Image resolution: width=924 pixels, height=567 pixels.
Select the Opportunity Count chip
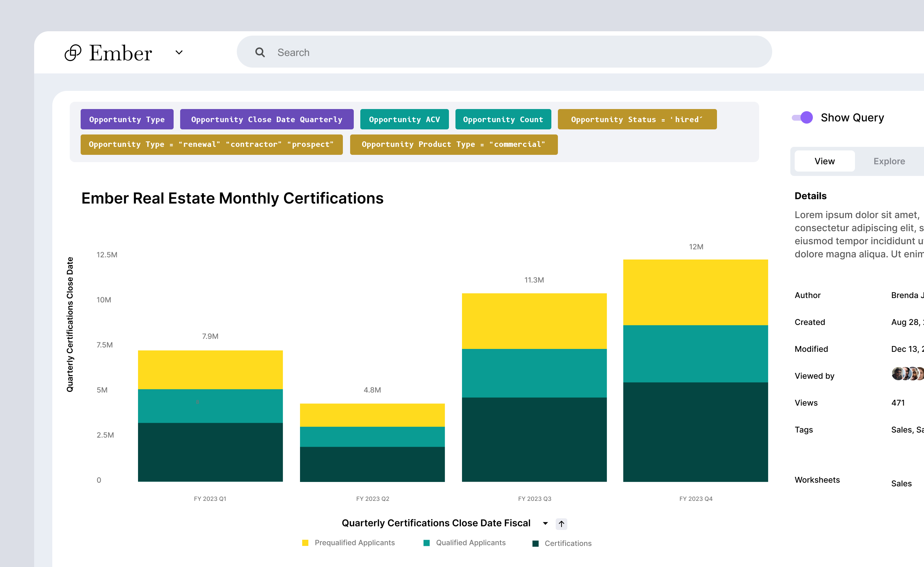pos(503,119)
